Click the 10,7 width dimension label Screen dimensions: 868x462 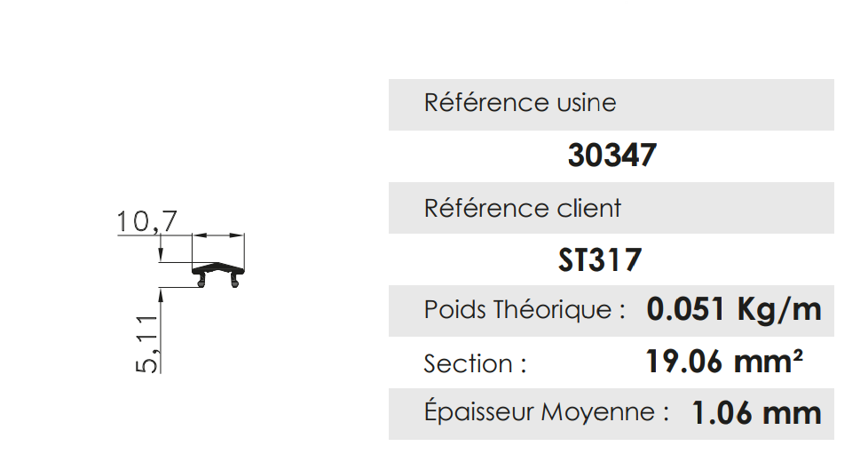147,221
